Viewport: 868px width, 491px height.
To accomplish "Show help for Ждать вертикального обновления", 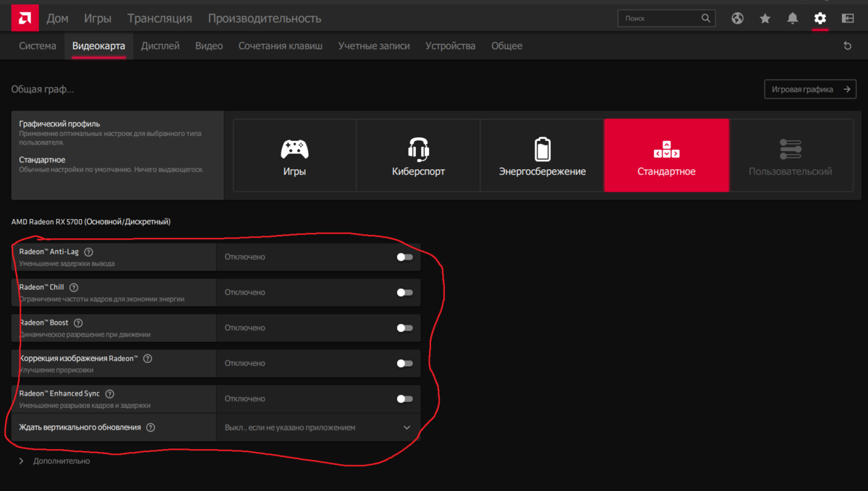I will [x=150, y=427].
